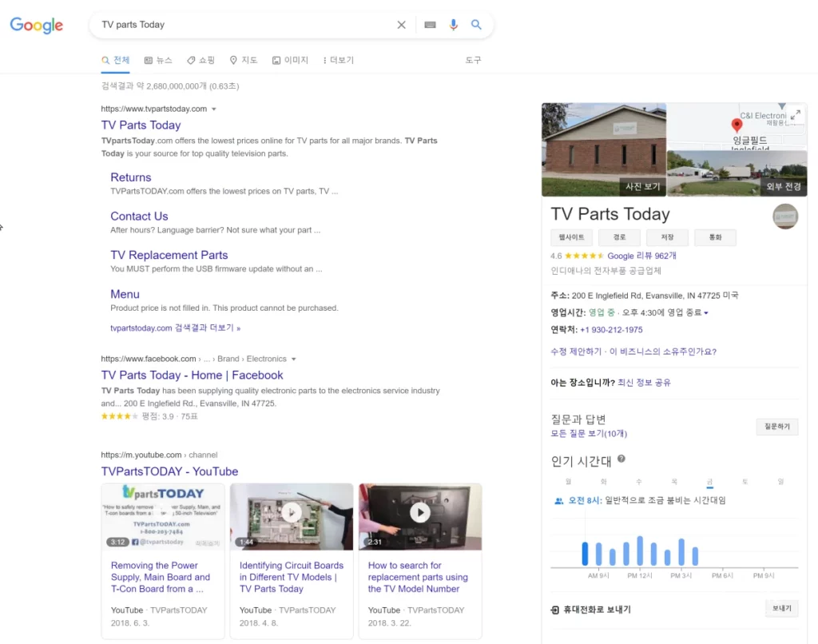This screenshot has width=818, height=644.
Task: Open the Removing the Power Supply video title
Action: click(161, 577)
